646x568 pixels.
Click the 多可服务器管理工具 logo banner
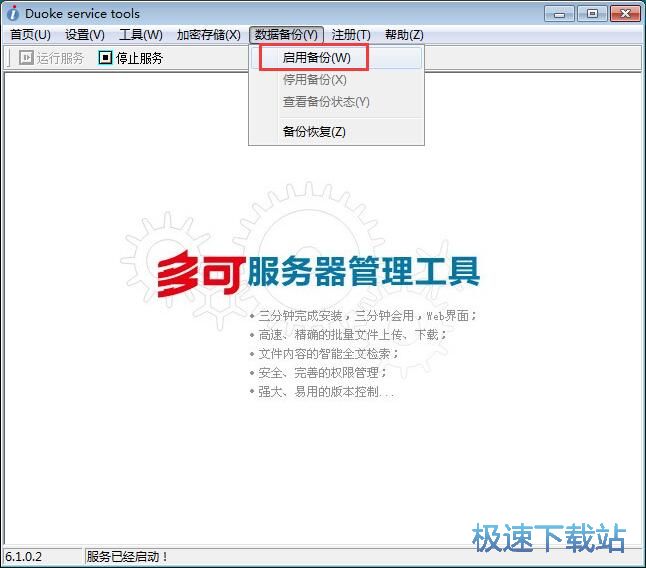[318, 272]
